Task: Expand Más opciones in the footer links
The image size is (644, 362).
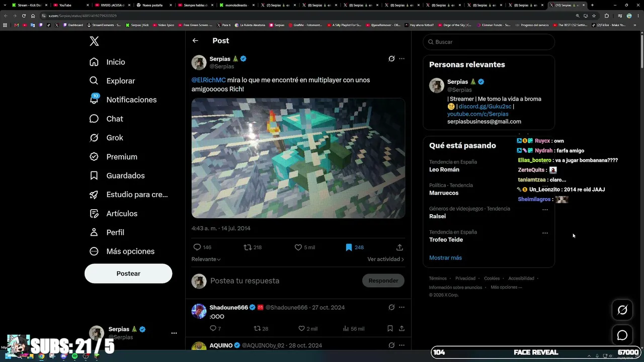Action: click(506, 288)
